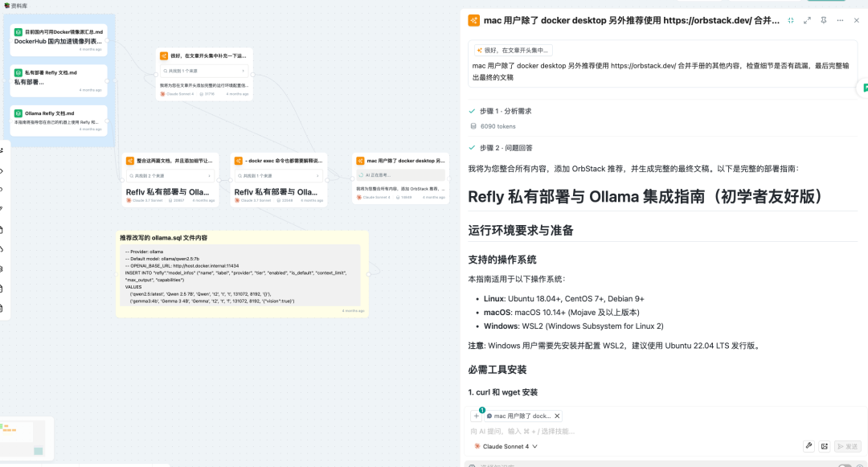Click the orange sparkle icon in the panel header
868x467 pixels.
474,20
